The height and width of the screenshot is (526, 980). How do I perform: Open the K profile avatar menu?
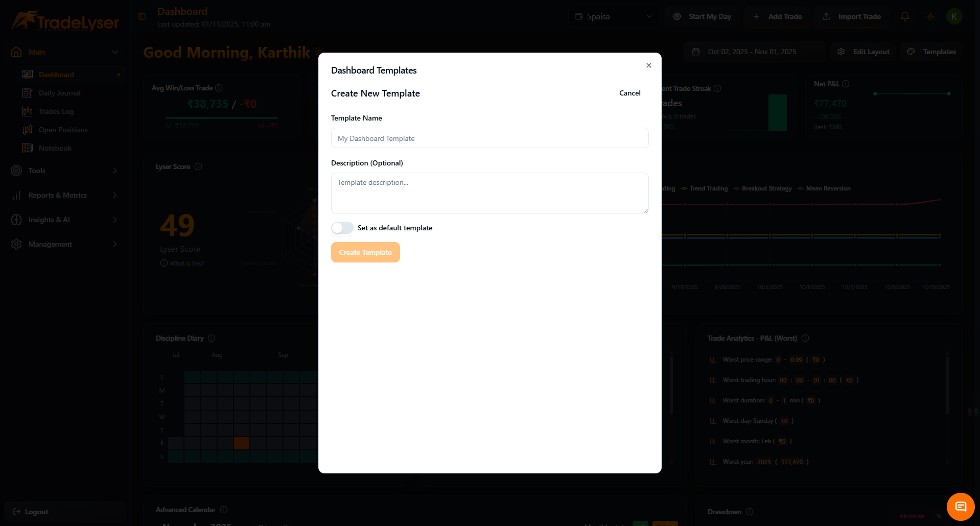pyautogui.click(x=954, y=16)
